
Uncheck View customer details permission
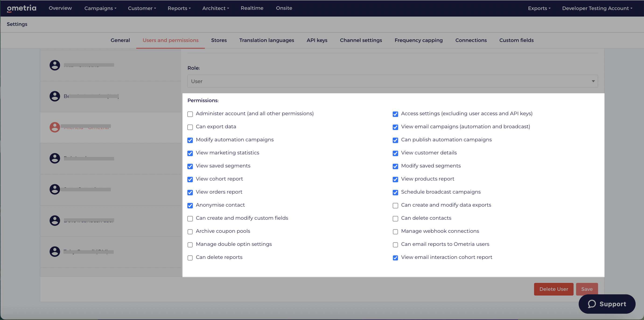click(x=395, y=153)
